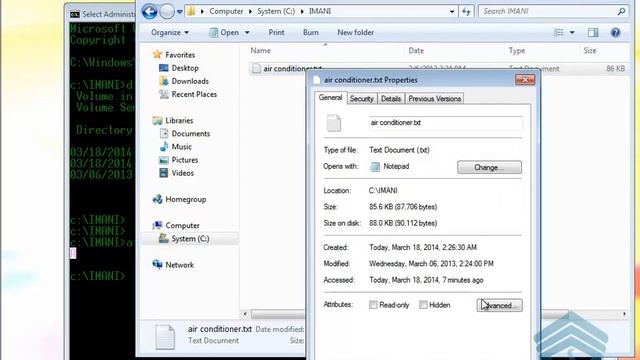Select Homegroup in navigation pane

tap(185, 199)
